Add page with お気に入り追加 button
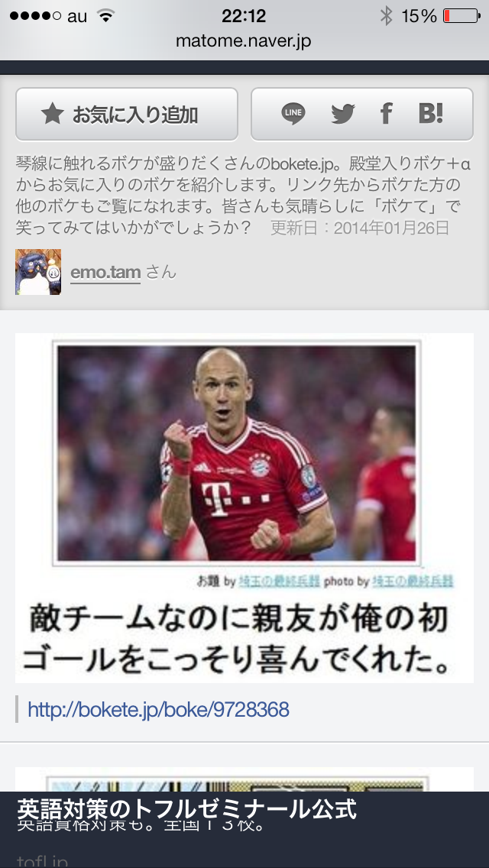The image size is (489, 868). 127,114
